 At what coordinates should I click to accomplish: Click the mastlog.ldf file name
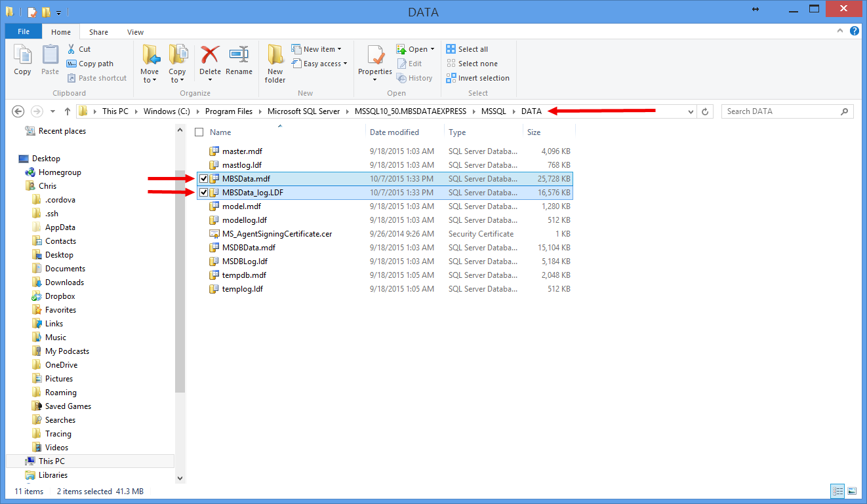click(x=242, y=165)
